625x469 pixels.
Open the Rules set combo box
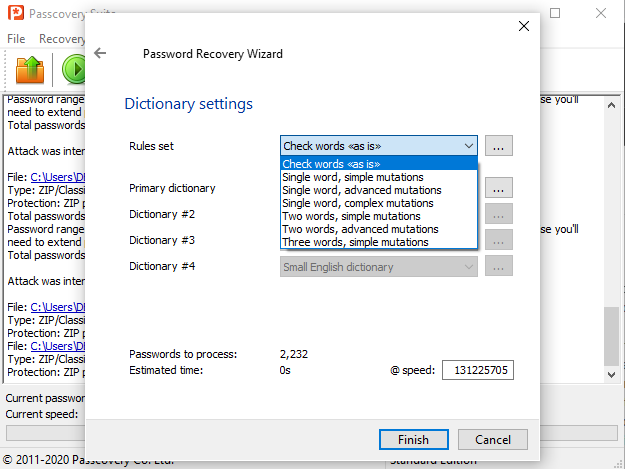[x=379, y=145]
